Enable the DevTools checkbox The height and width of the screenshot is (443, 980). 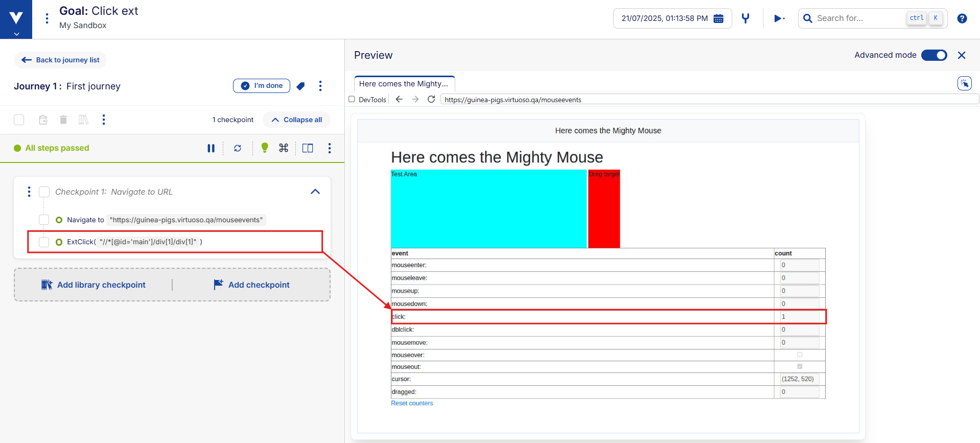click(352, 99)
